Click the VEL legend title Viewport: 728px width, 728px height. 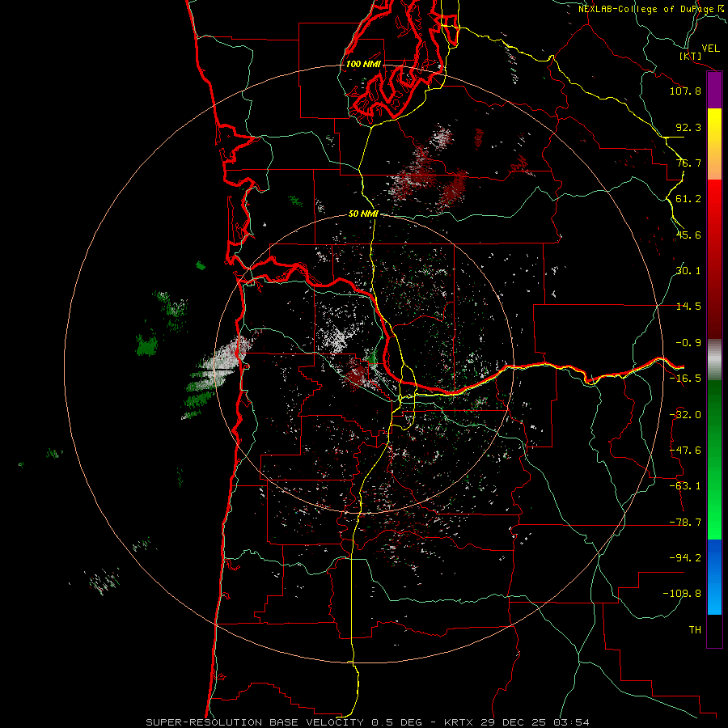[x=710, y=49]
